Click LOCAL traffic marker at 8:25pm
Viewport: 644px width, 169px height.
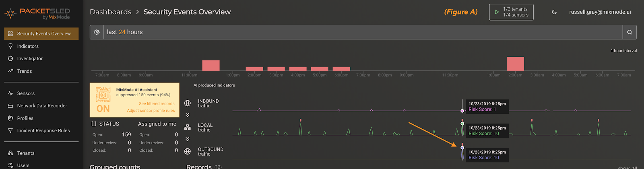click(462, 124)
